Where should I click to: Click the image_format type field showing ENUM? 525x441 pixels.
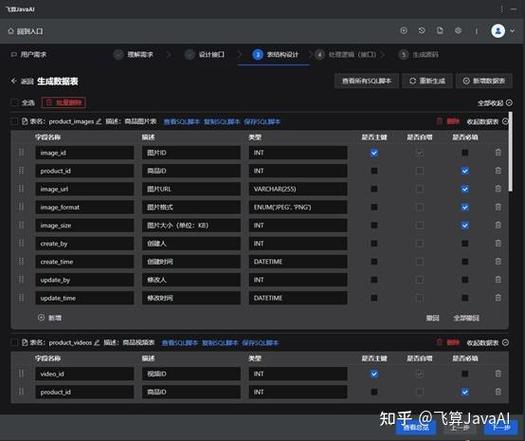(298, 207)
